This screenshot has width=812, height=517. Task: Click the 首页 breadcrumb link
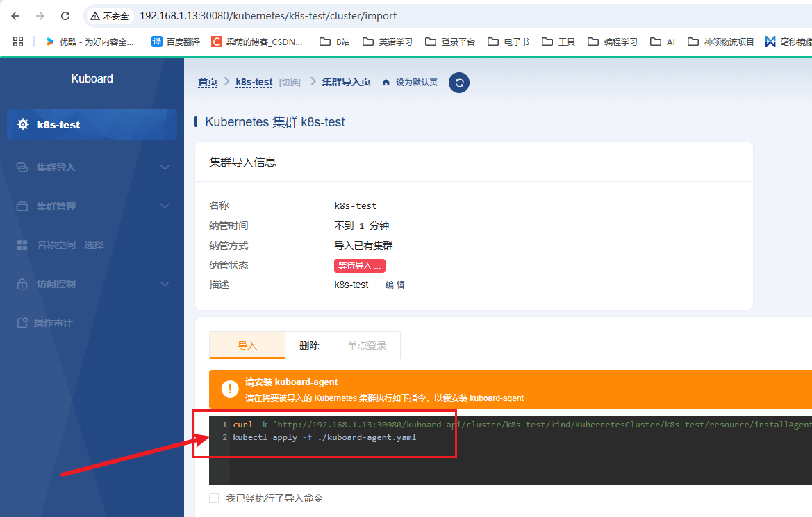[208, 83]
